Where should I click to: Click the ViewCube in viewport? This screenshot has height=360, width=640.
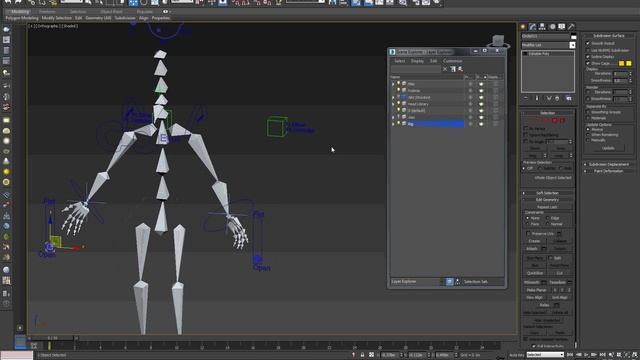click(x=498, y=41)
